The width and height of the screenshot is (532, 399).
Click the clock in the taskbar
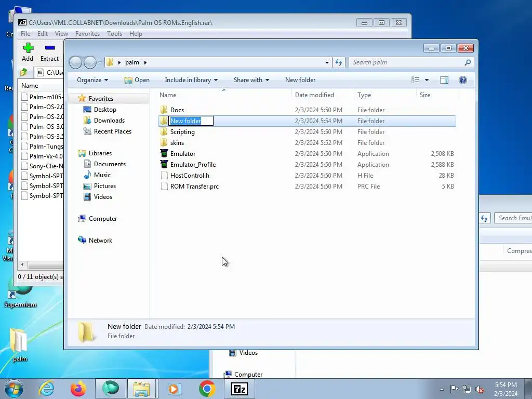pos(506,389)
